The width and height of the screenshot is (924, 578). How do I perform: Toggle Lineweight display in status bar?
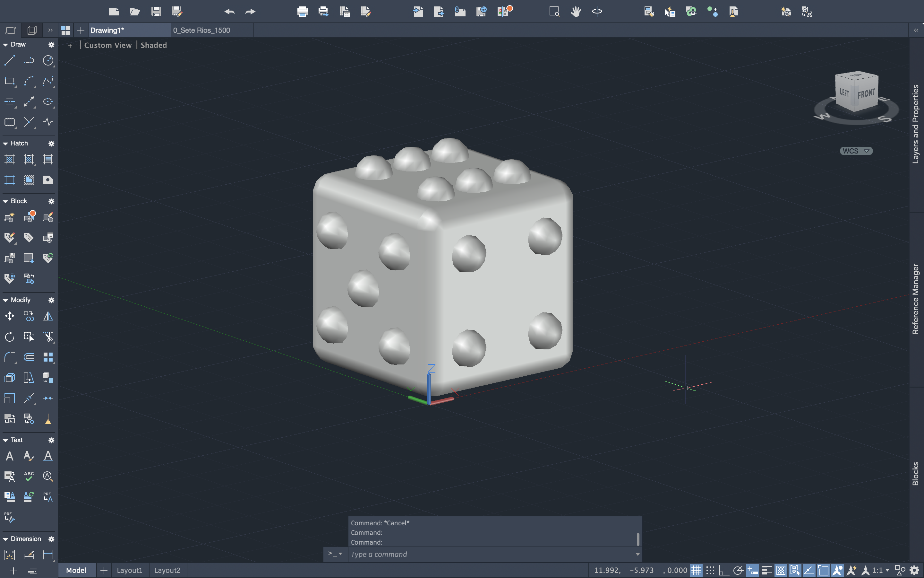tap(767, 570)
